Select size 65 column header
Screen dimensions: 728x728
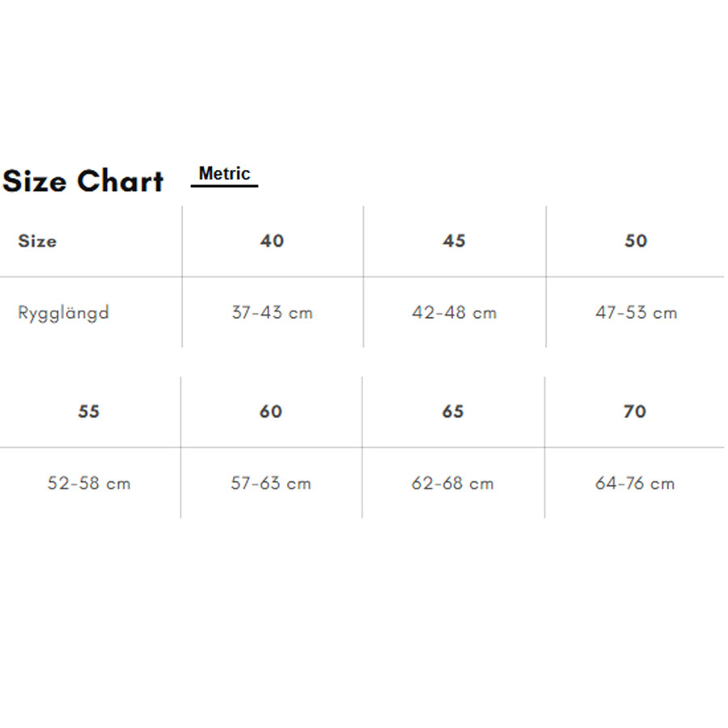click(x=453, y=412)
